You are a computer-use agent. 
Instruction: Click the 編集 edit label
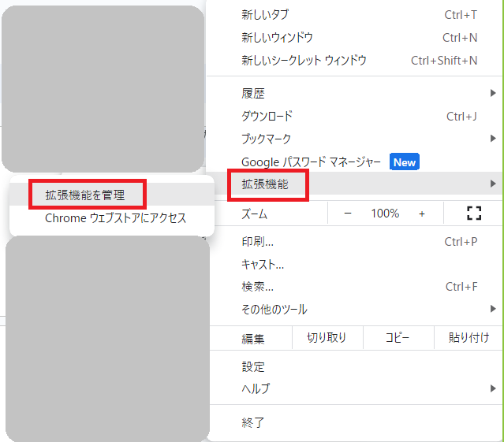(x=253, y=339)
